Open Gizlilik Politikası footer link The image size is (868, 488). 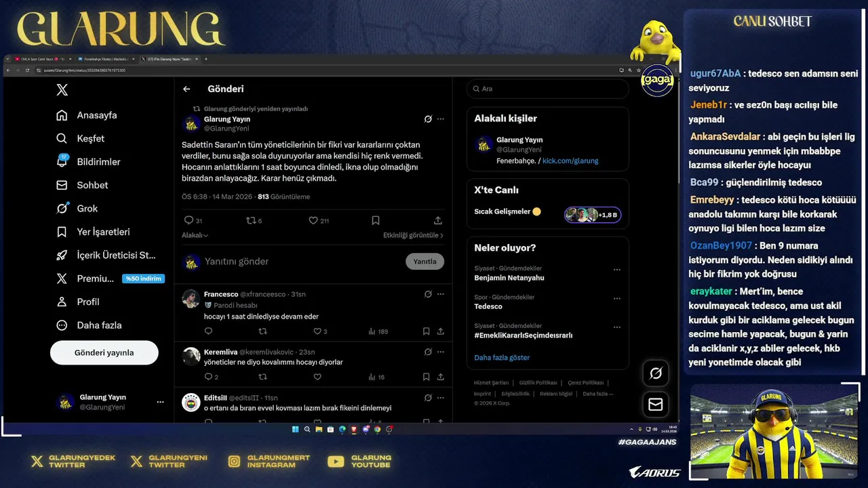tap(538, 382)
